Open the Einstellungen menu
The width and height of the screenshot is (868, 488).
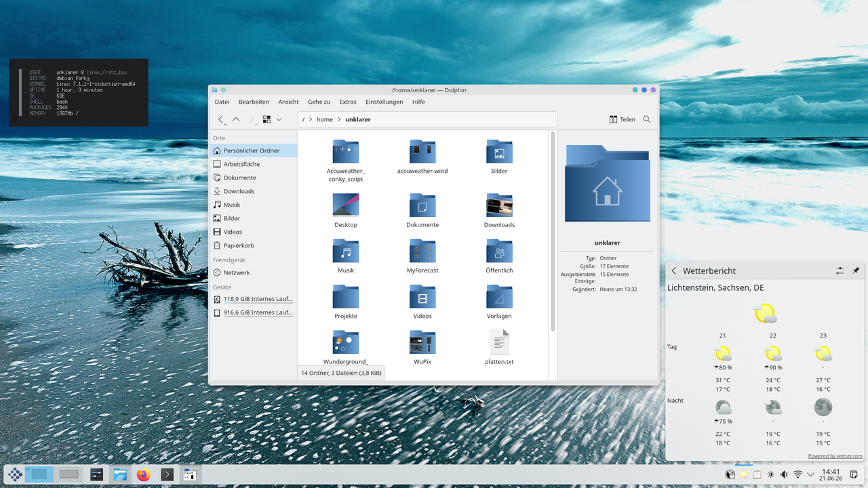384,102
